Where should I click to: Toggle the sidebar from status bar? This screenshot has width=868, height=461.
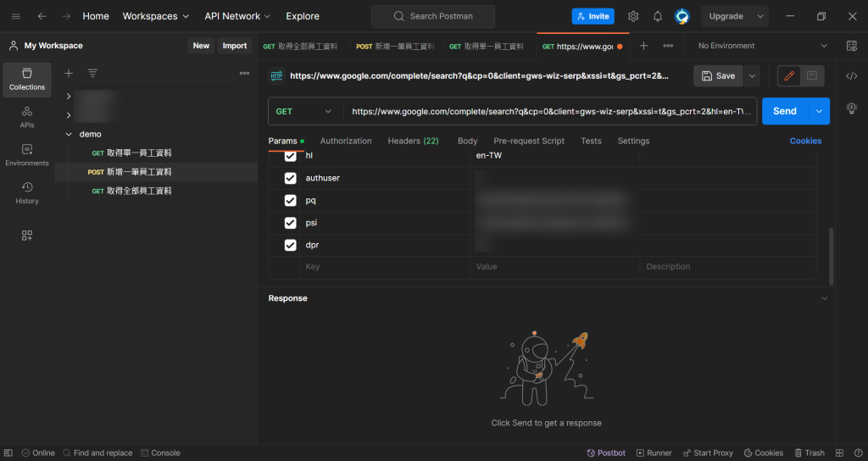click(8, 453)
